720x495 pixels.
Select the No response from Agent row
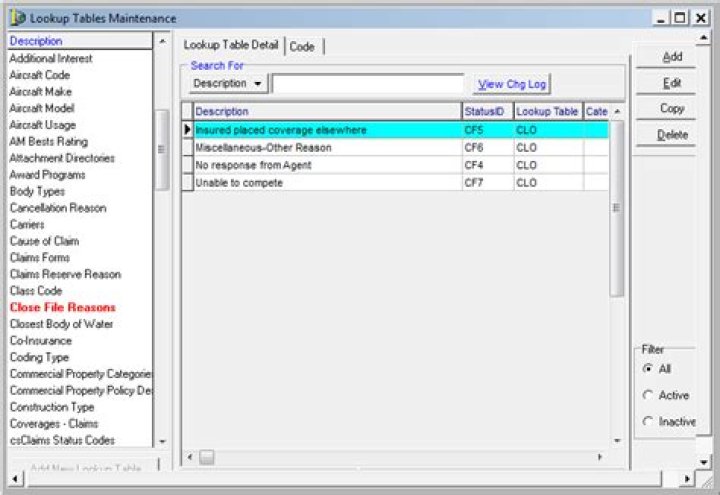coord(395,165)
